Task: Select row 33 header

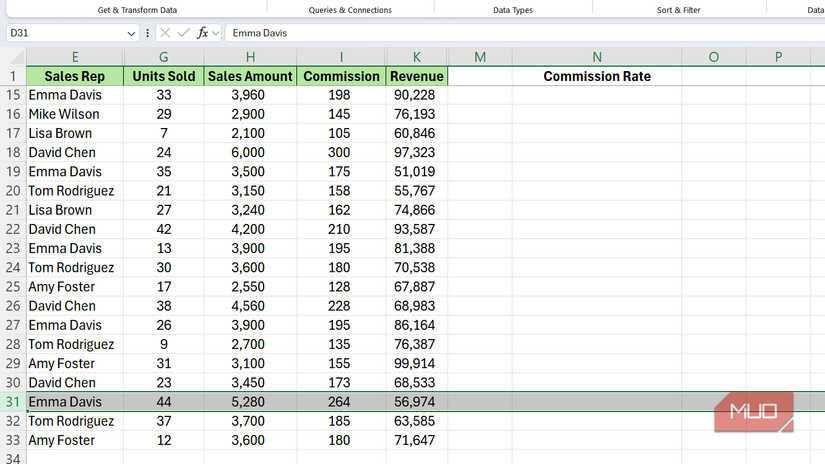Action: coord(13,440)
